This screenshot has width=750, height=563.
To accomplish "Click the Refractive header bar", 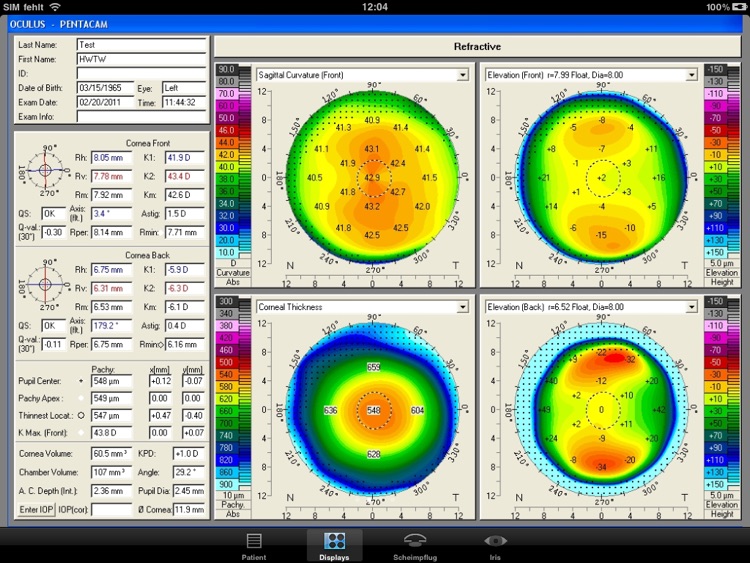I will (477, 46).
